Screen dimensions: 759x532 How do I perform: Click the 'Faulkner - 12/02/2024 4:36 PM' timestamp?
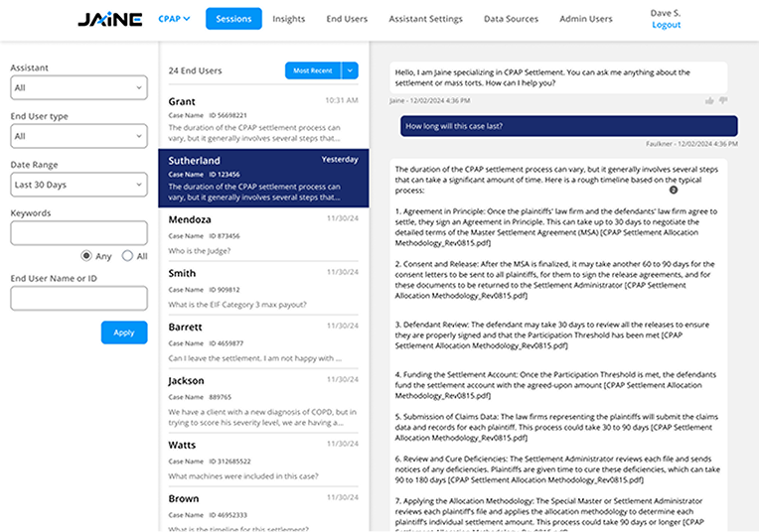click(691, 144)
